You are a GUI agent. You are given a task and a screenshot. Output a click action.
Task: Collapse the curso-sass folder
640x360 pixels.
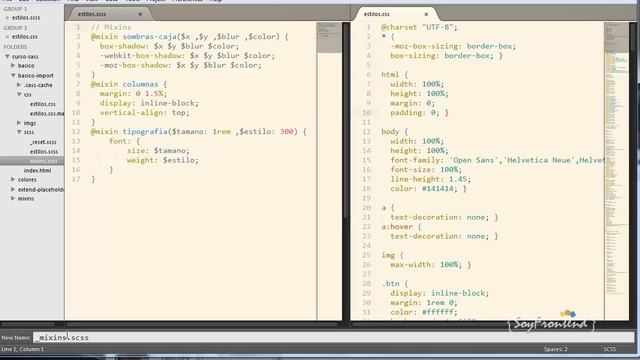coord(7,56)
